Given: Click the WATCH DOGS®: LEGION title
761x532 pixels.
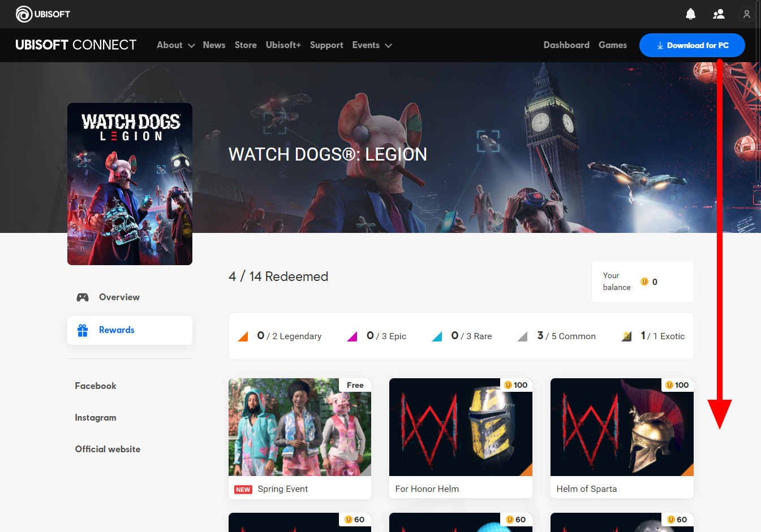Looking at the screenshot, I should click(328, 154).
